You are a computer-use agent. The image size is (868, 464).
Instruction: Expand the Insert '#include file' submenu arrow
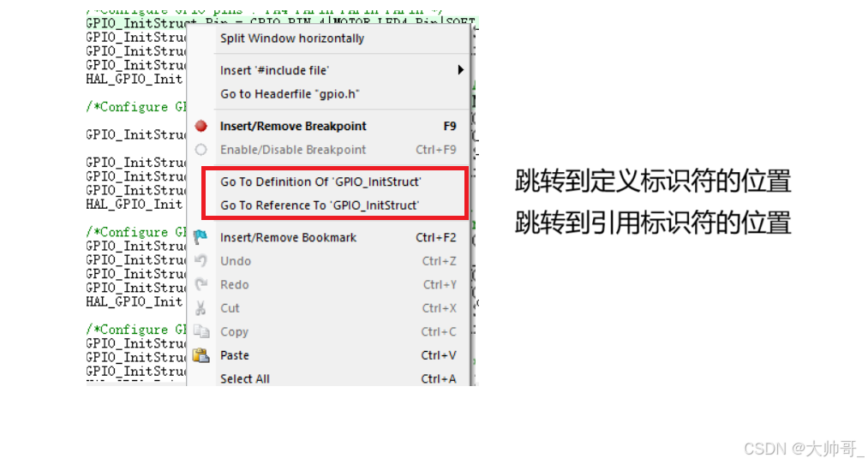pyautogui.click(x=460, y=70)
